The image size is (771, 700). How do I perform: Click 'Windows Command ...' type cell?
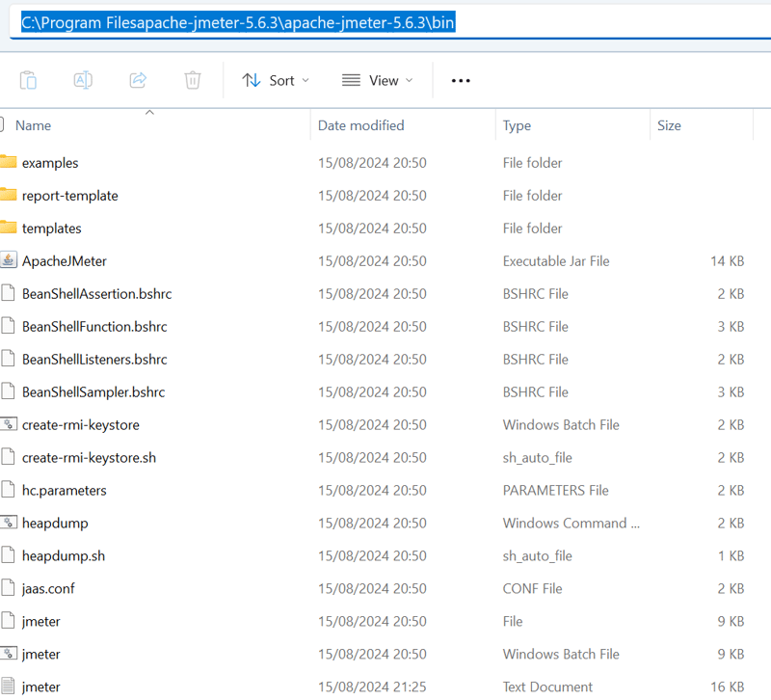(x=572, y=523)
